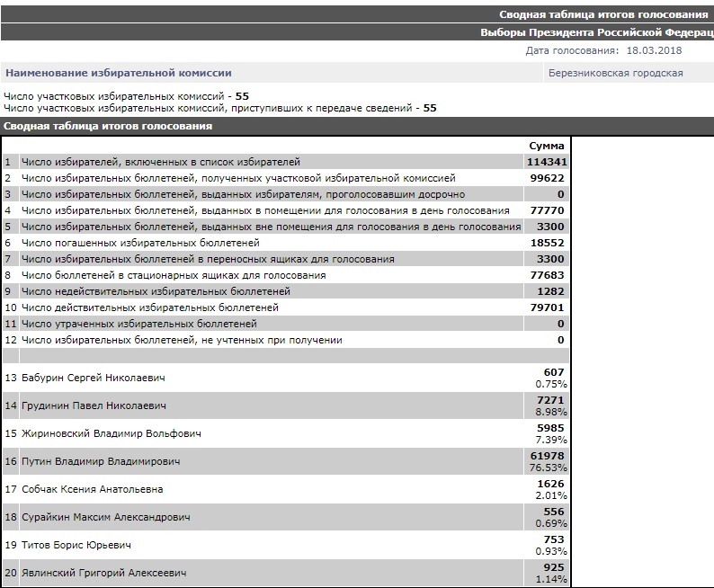Click the 'Наименование избирательной комиссии' label
This screenshot has height=588, width=714.
[119, 73]
